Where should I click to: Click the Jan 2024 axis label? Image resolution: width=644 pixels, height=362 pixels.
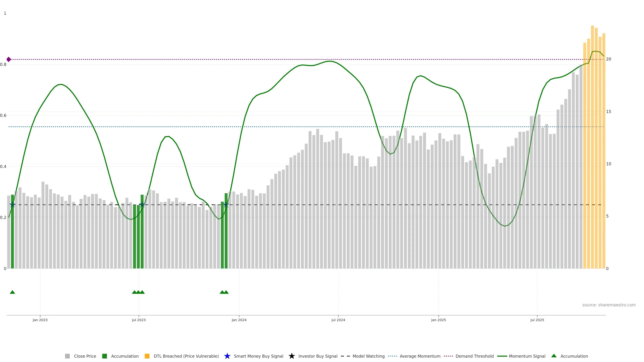239,320
